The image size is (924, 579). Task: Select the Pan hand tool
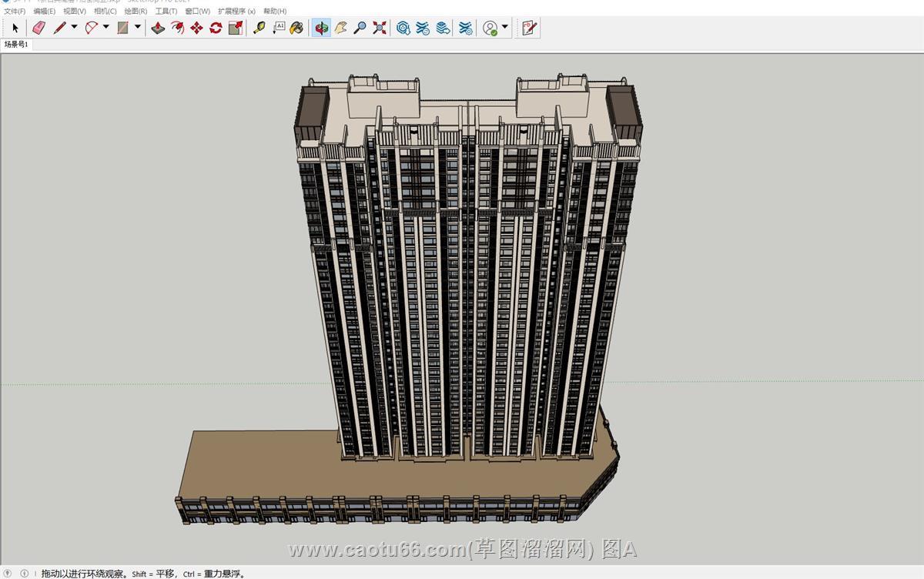[340, 28]
